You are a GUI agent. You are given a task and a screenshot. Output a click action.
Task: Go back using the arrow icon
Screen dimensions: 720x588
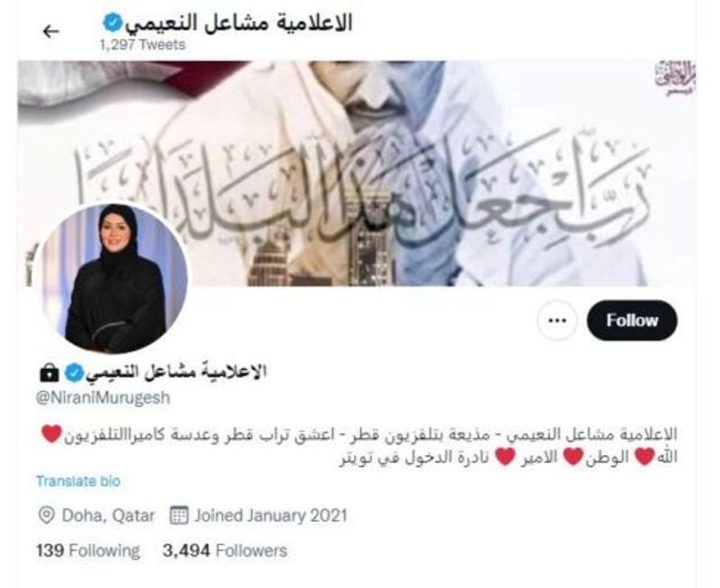point(51,31)
